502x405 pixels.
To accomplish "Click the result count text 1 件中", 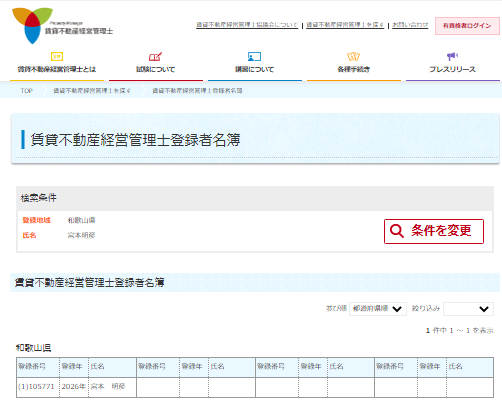I will (x=436, y=330).
